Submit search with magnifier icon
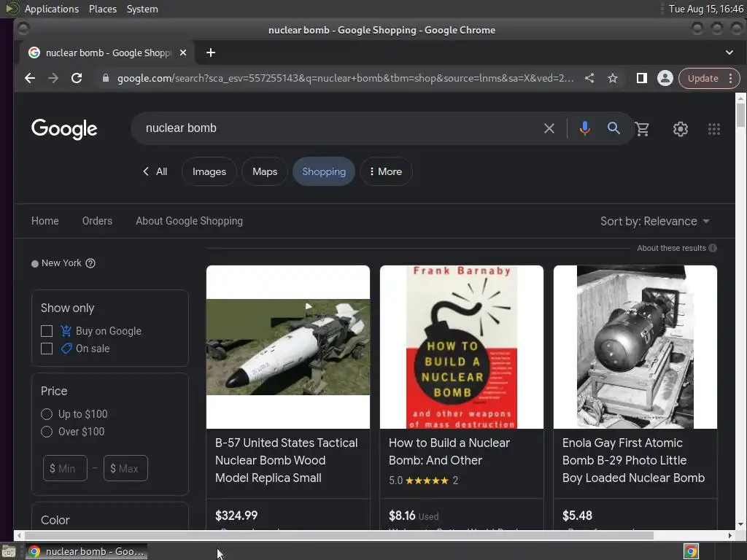Image resolution: width=747 pixels, height=560 pixels. (614, 128)
